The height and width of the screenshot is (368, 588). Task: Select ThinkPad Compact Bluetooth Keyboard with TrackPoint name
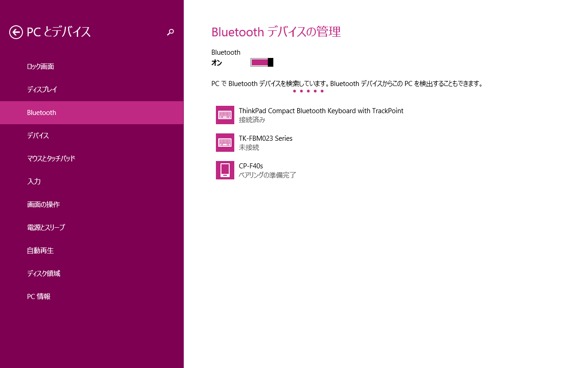[x=321, y=111]
